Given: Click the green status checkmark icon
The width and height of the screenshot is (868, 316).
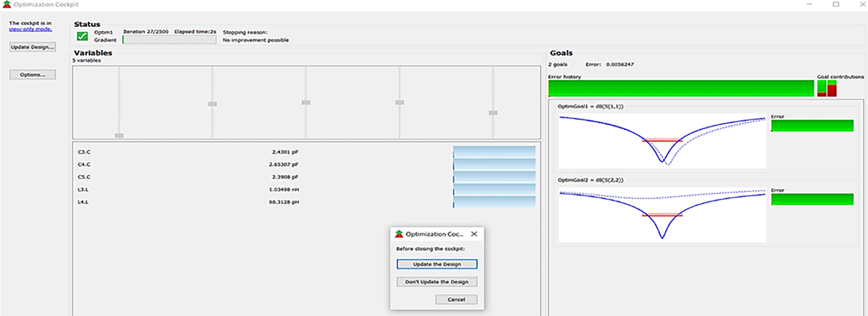Looking at the screenshot, I should point(82,36).
